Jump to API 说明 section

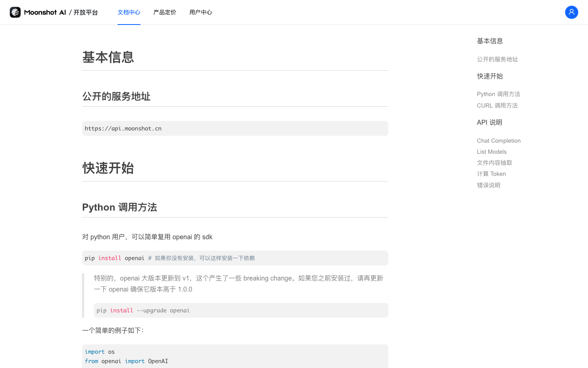point(489,122)
